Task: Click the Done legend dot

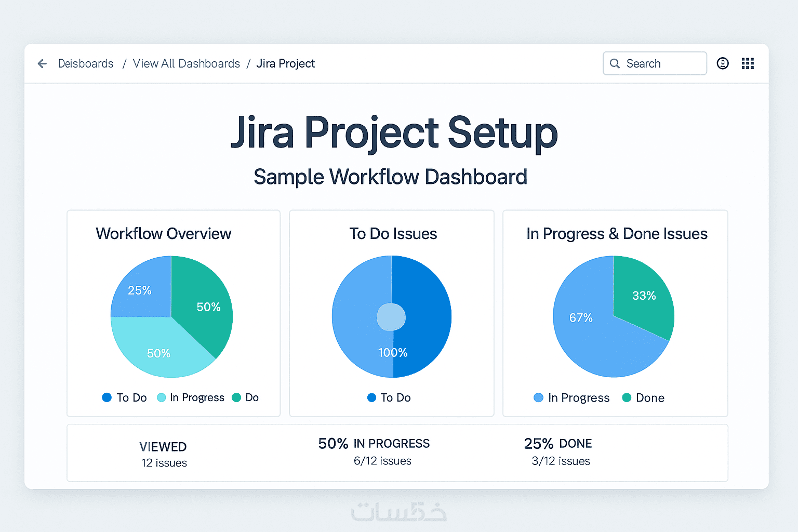Action: (627, 397)
